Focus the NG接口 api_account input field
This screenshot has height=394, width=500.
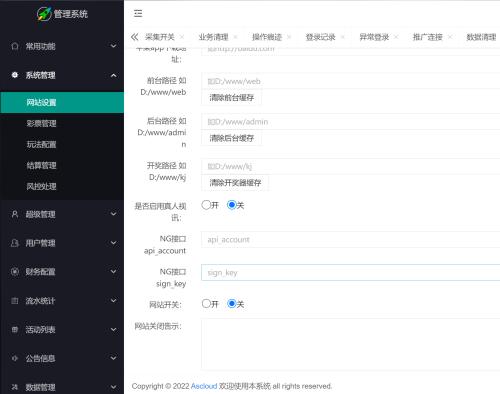click(x=351, y=239)
